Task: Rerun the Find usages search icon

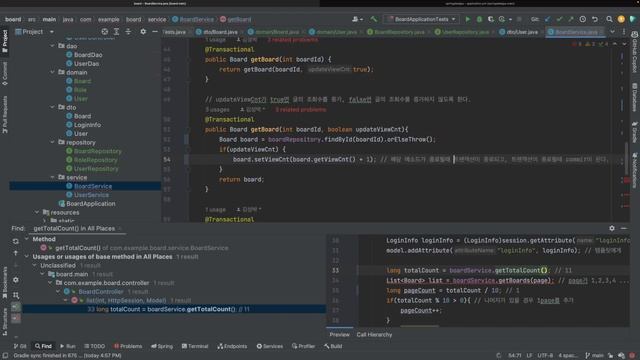Action: 16,241
